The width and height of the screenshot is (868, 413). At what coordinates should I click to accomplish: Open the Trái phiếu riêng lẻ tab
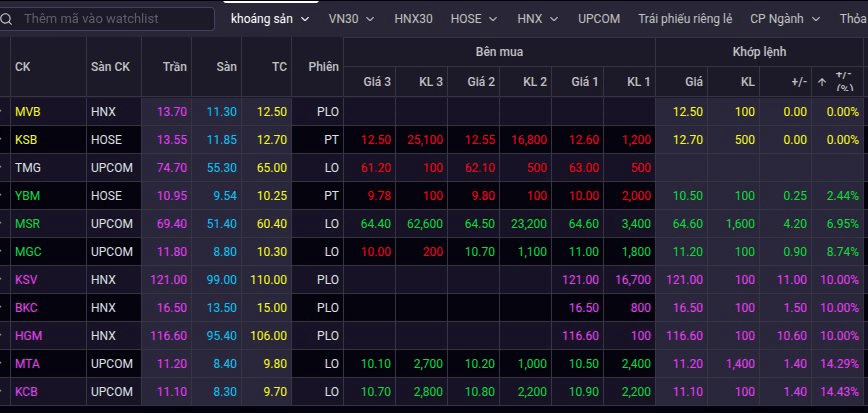(x=685, y=19)
